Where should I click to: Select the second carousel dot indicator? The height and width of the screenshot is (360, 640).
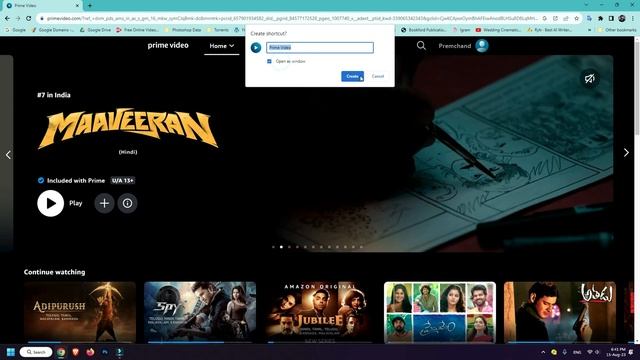281,247
